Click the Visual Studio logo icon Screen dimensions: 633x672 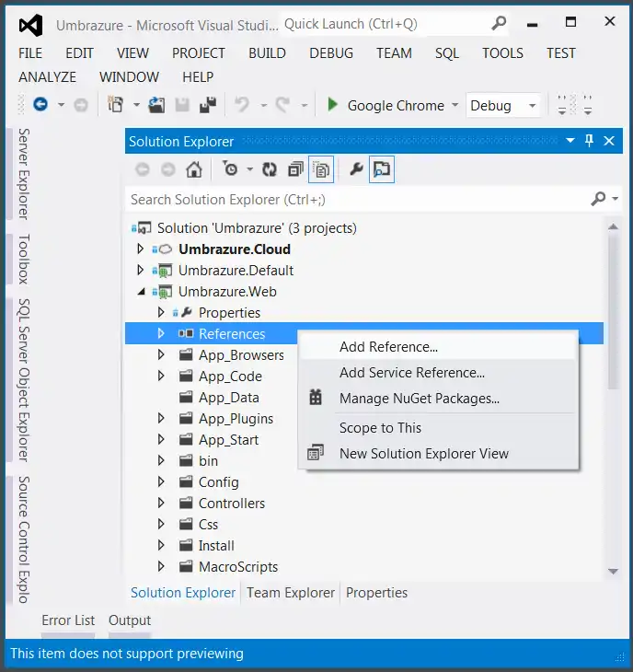point(31,25)
